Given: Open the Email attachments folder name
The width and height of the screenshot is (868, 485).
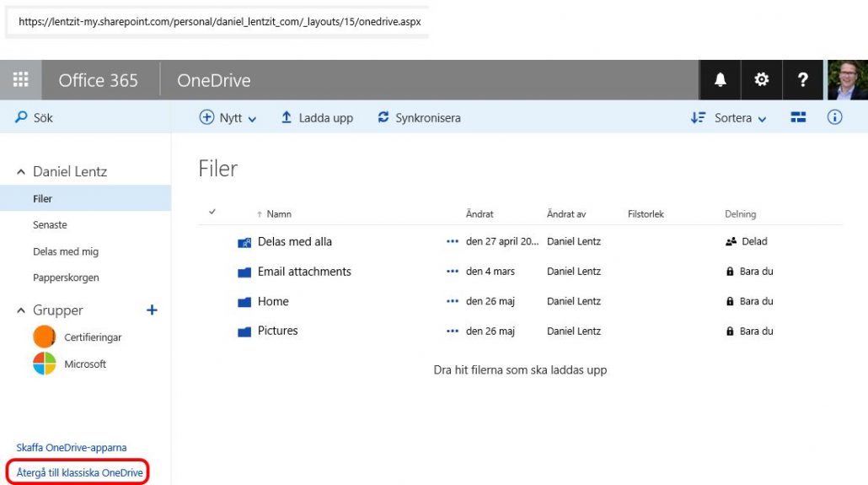Looking at the screenshot, I should pos(304,272).
